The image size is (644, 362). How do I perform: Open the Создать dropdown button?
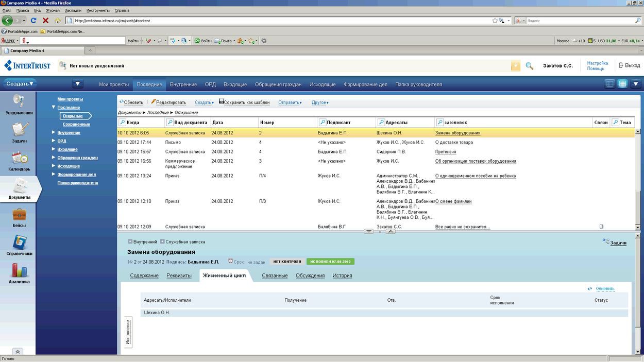[20, 83]
